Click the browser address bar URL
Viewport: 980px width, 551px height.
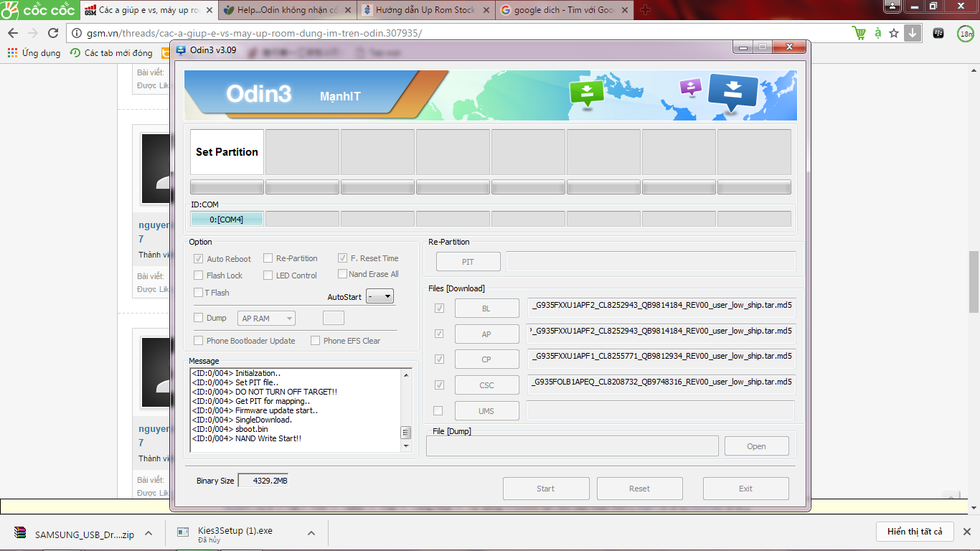click(x=255, y=33)
